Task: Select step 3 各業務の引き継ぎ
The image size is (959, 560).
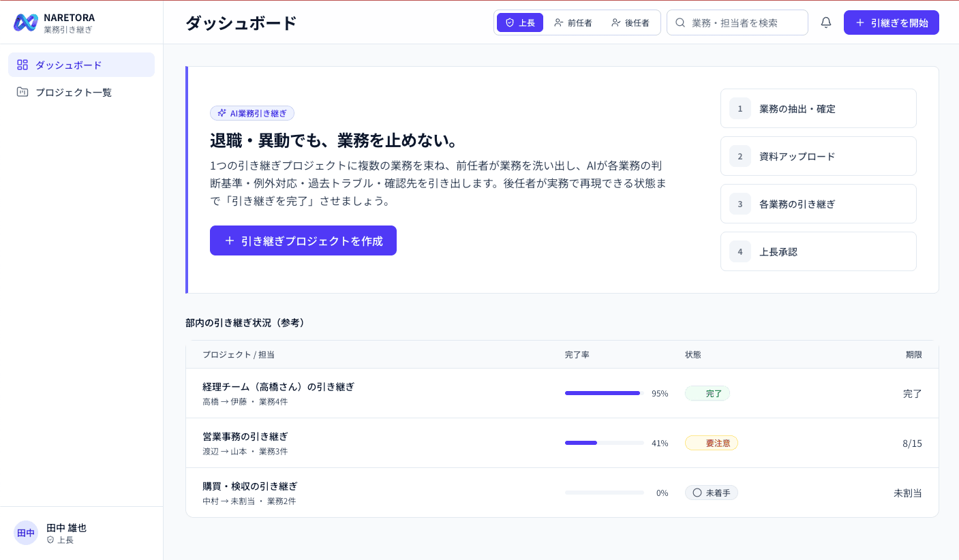Action: [819, 204]
